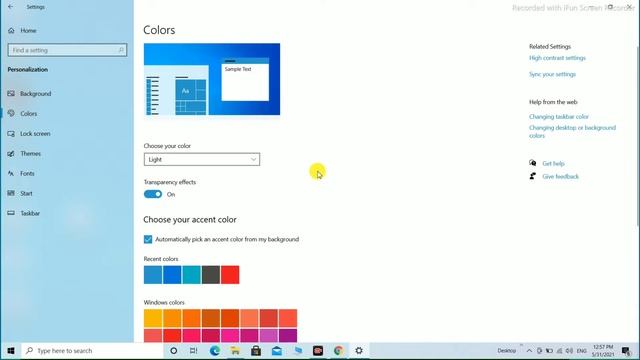Expand the Choose your color dropdown

[202, 159]
